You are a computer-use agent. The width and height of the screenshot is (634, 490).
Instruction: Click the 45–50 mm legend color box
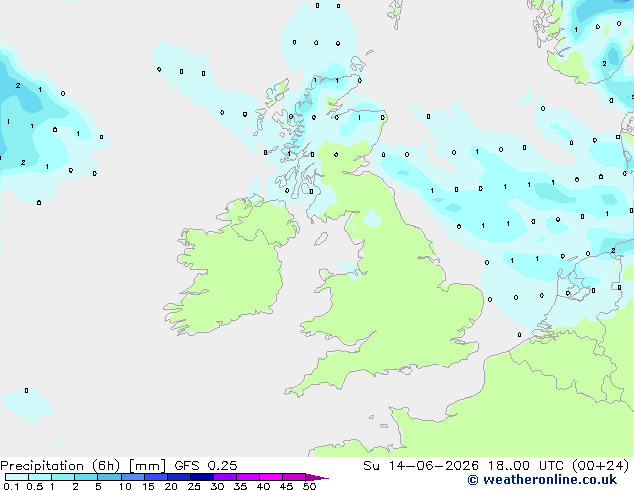coord(294,477)
